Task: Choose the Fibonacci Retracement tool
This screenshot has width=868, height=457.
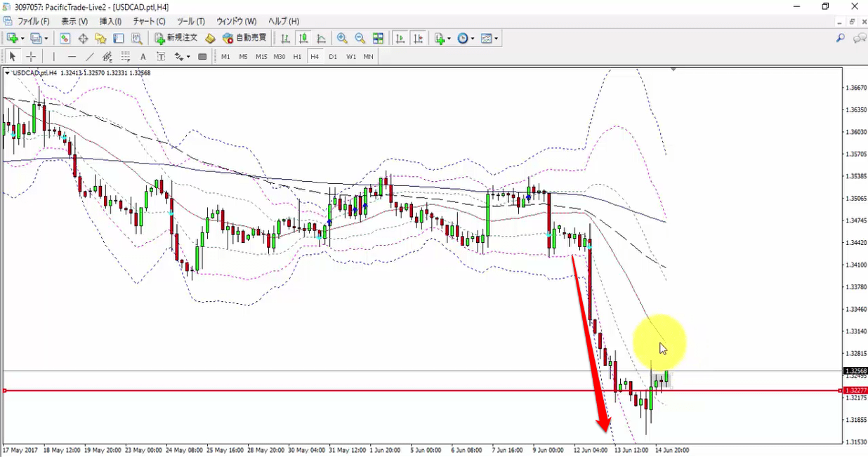Action: [125, 57]
